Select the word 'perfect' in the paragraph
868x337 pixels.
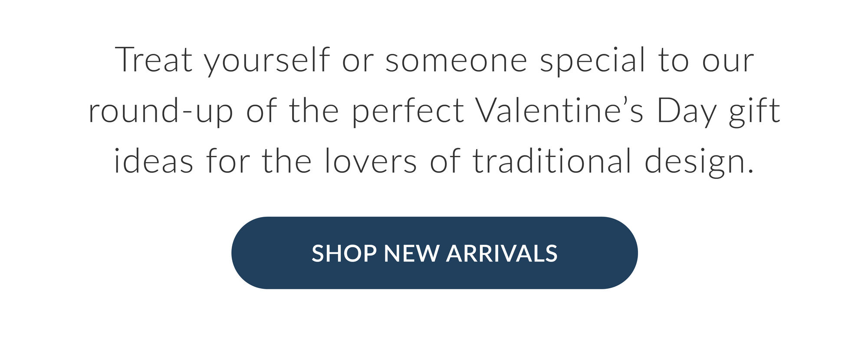click(408, 111)
